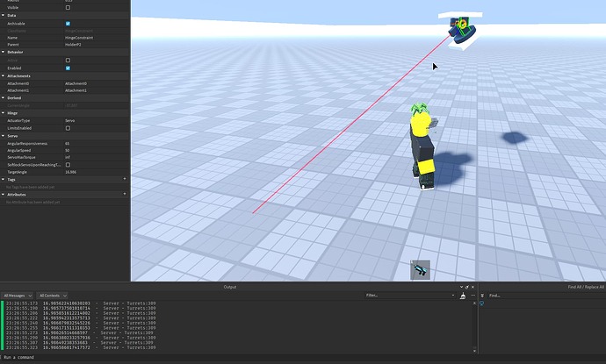Image resolution: width=606 pixels, height=364 pixels.
Task: Click the blue search-result icon under Find
Action: (x=481, y=303)
